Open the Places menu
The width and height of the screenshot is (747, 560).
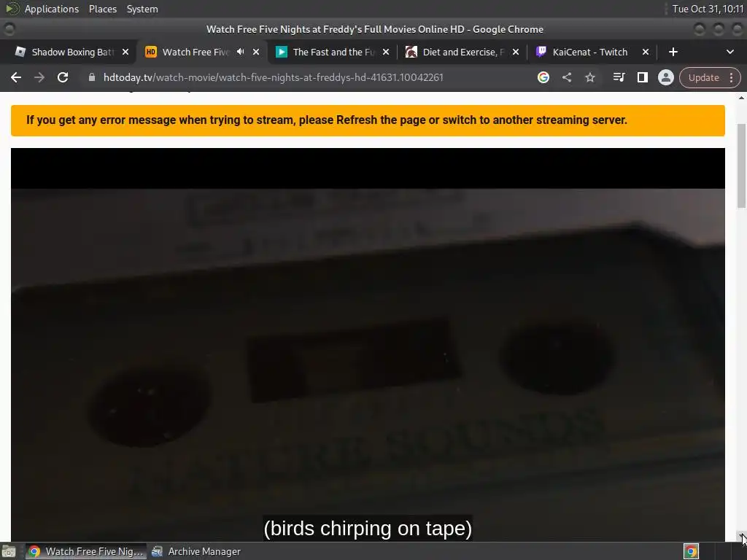tap(102, 9)
